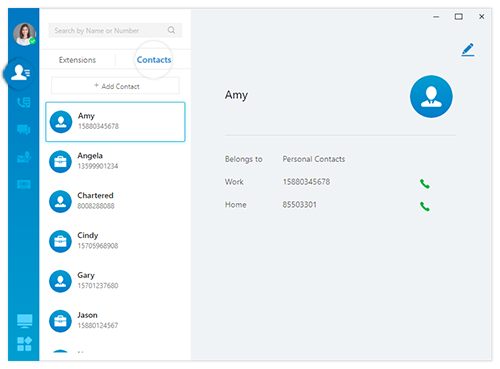
Task: Click Angela's number 13599901234
Action: click(x=98, y=166)
